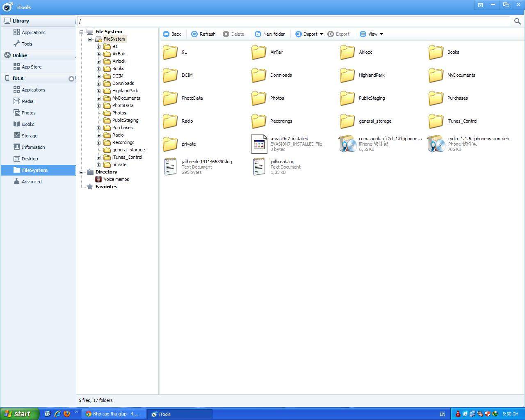Create a New folder
The image size is (525, 420).
[x=270, y=34]
